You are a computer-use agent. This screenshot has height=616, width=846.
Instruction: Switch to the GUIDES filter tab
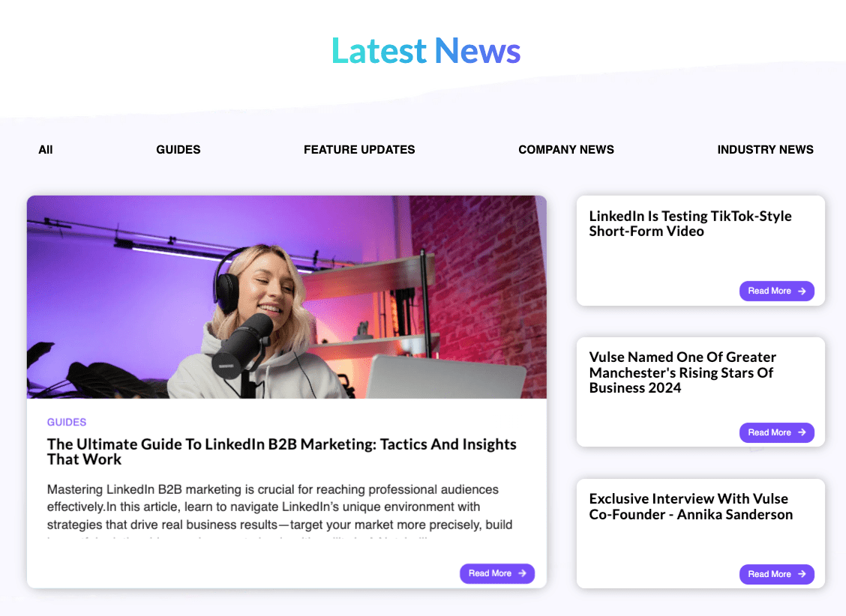(178, 150)
